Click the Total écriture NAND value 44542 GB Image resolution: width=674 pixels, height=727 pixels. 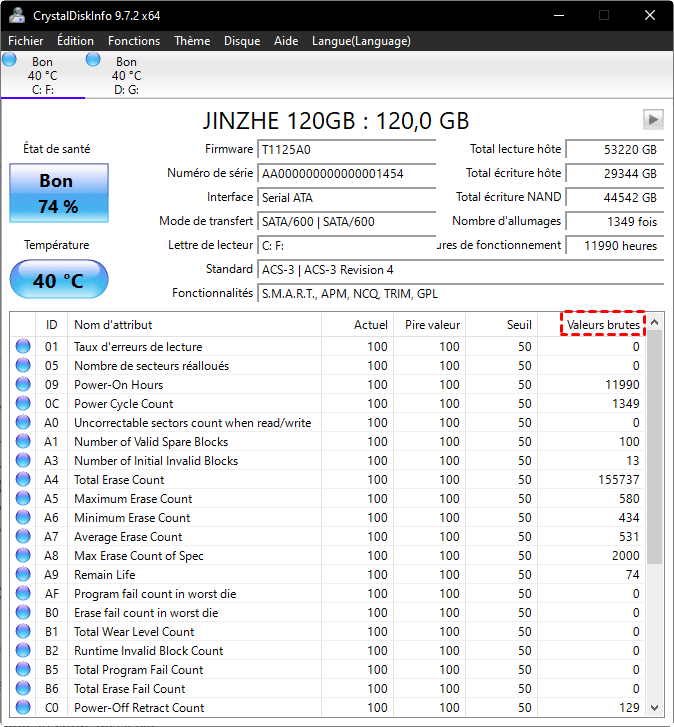click(x=615, y=198)
